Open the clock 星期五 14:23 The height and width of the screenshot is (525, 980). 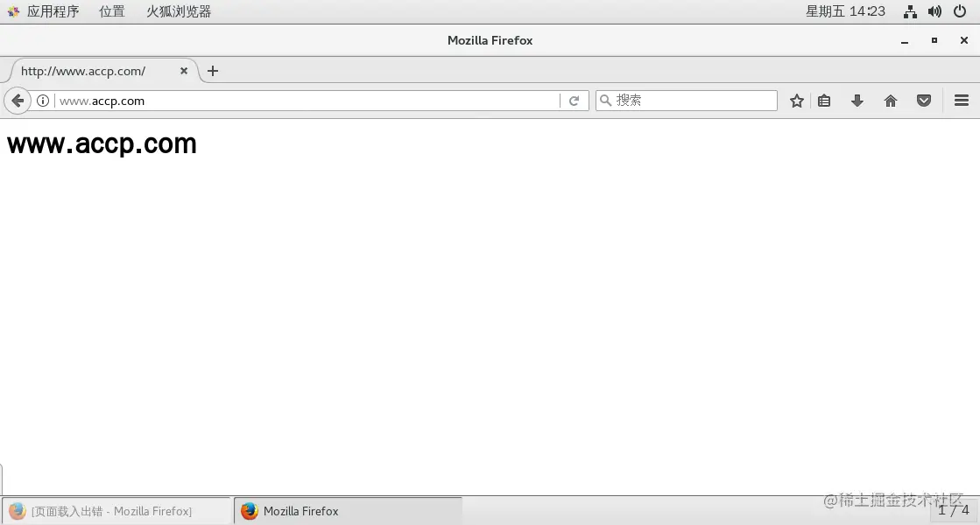click(845, 11)
